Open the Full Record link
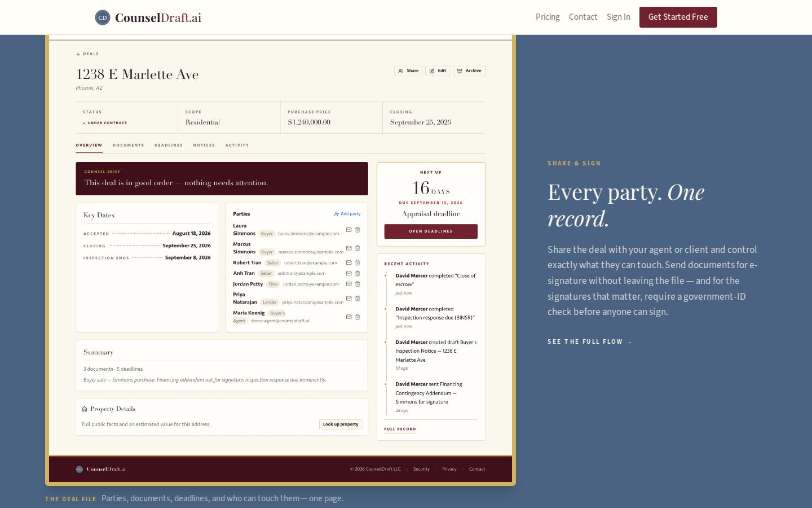 (x=400, y=429)
